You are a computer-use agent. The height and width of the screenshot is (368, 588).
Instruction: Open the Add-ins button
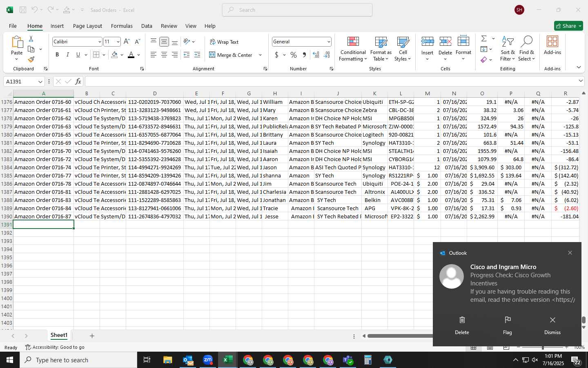(x=552, y=45)
